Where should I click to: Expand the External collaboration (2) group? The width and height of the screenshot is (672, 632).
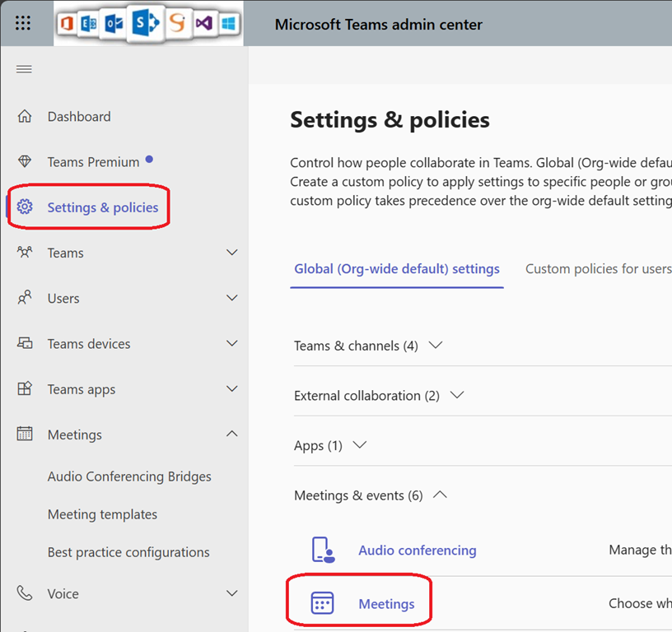pos(457,395)
